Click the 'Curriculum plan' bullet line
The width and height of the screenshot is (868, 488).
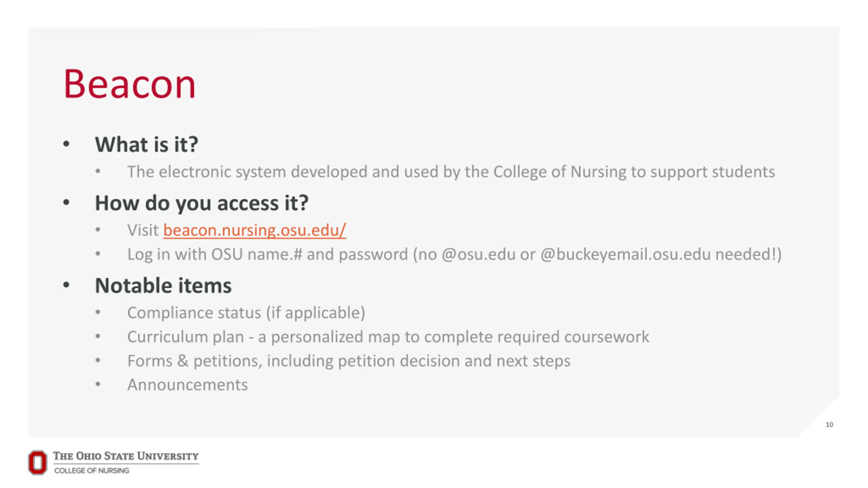pyautogui.click(x=388, y=337)
